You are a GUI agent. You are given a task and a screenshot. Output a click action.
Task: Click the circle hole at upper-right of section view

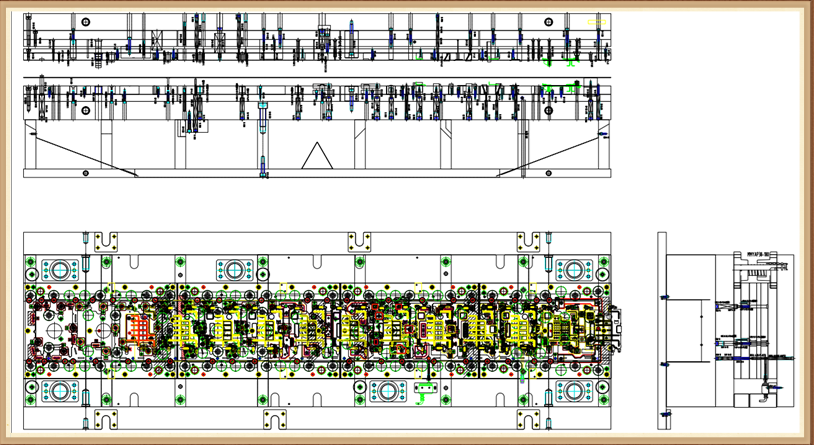click(550, 22)
